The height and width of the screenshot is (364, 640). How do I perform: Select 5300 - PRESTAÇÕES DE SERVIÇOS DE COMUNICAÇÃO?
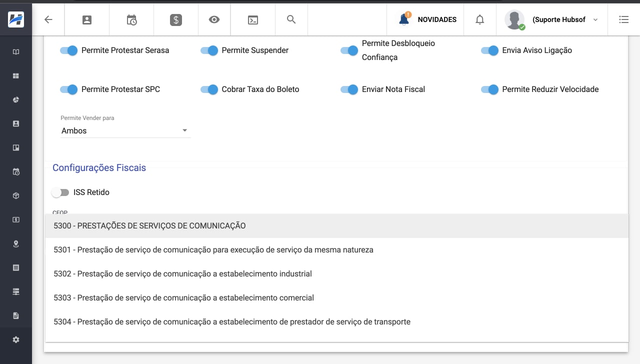(336, 225)
